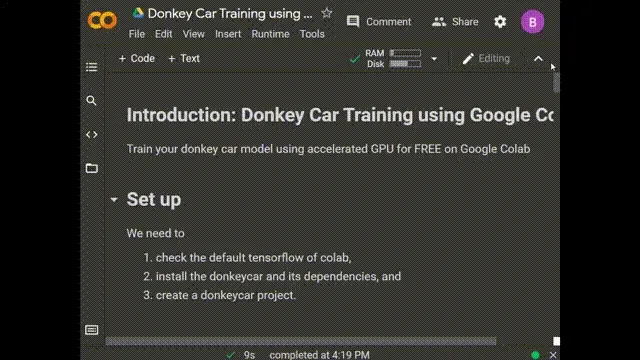This screenshot has height=360, width=640.
Task: Click the Introduction heading text cell
Action: (340, 115)
